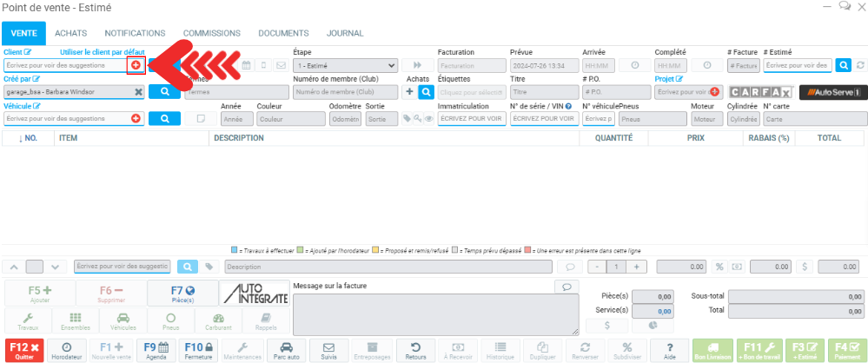The width and height of the screenshot is (868, 363).
Task: Click the red plus icon to add a client
Action: [136, 65]
